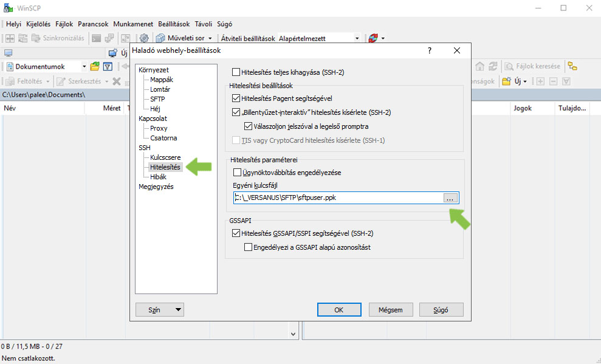Click the directory tree icon in remote toolbar
Viewport: 601px width, 364px height.
[x=572, y=66]
